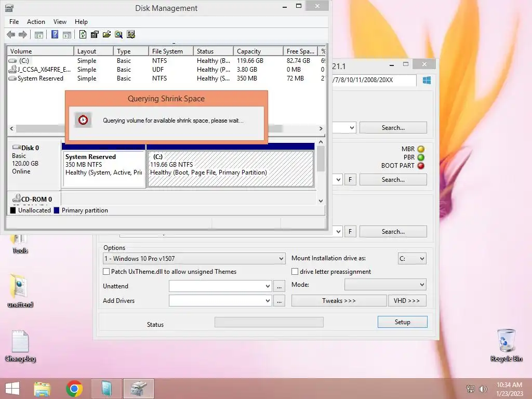The image size is (532, 399).
Task: Open the Add Drivers dropdown list
Action: click(268, 301)
